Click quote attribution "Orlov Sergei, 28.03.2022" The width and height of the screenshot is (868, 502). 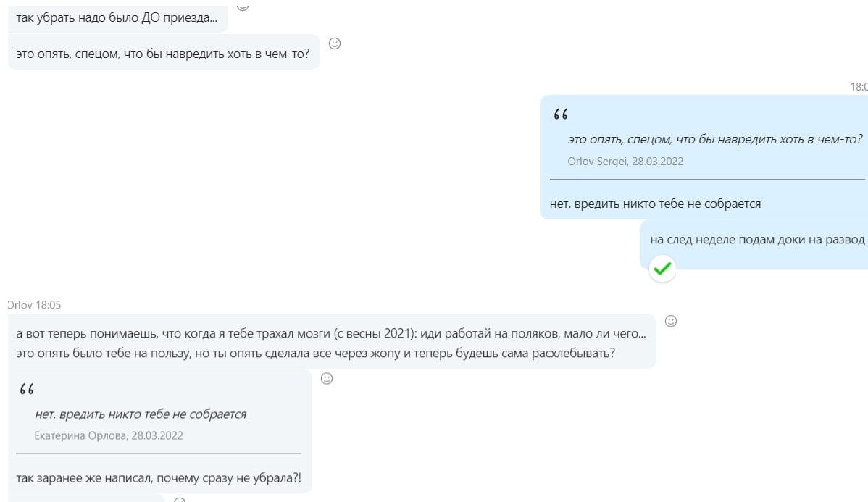(625, 162)
